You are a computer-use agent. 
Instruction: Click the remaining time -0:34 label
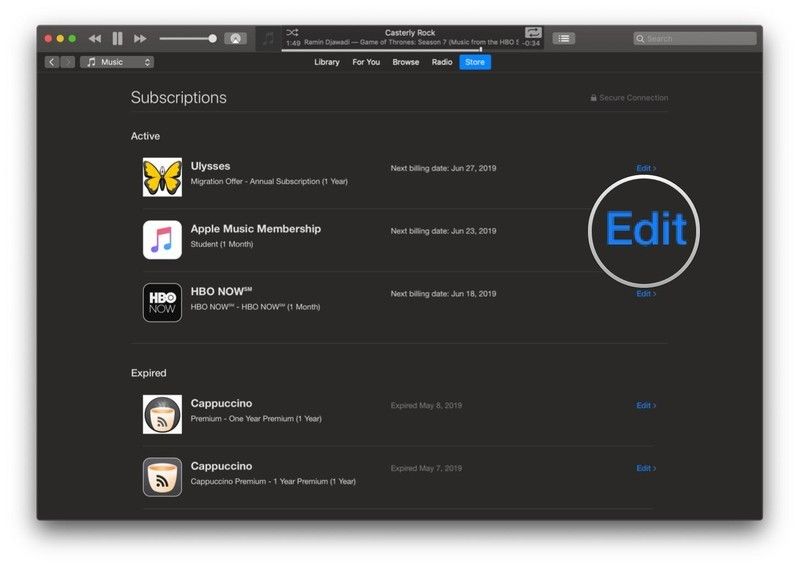click(532, 43)
